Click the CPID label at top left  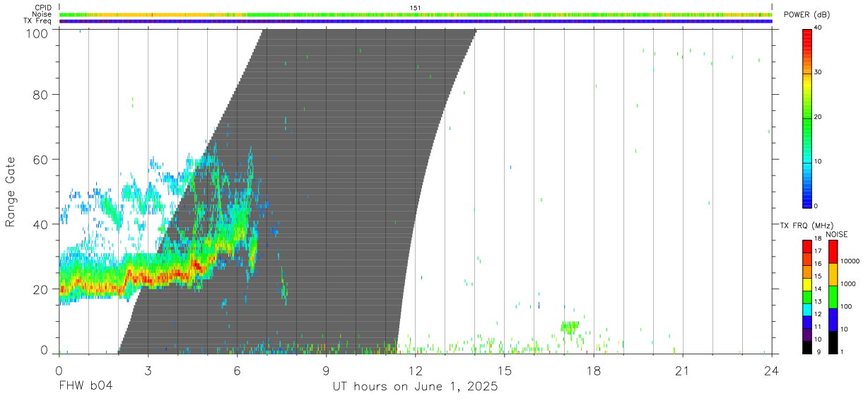(42, 8)
